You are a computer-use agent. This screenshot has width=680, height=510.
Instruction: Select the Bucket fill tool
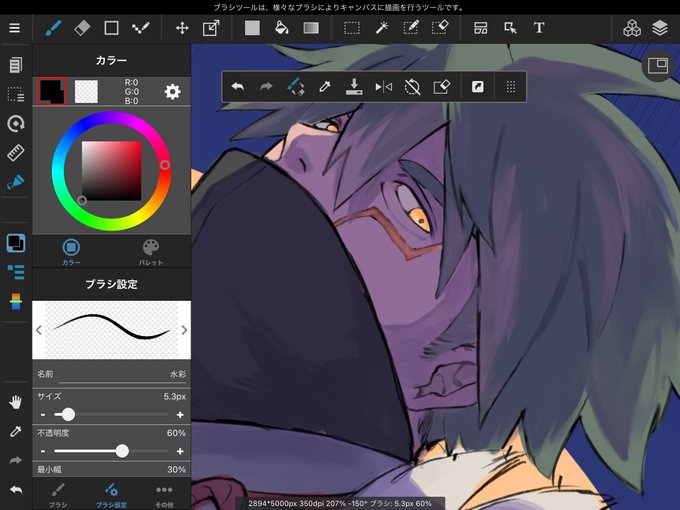click(x=282, y=28)
